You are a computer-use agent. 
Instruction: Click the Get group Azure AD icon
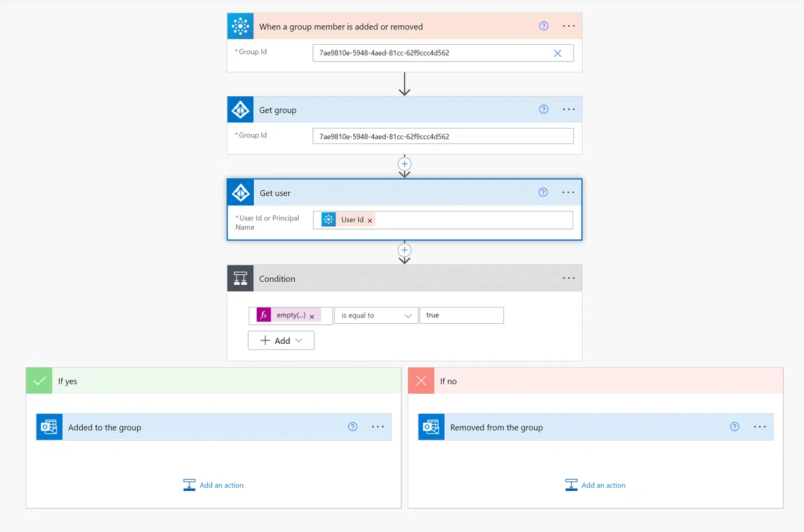tap(240, 110)
